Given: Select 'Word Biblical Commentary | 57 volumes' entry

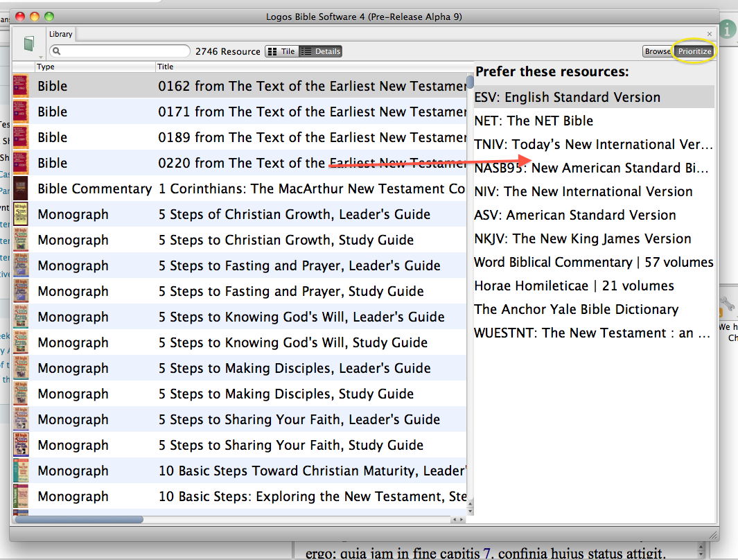Looking at the screenshot, I should click(594, 262).
